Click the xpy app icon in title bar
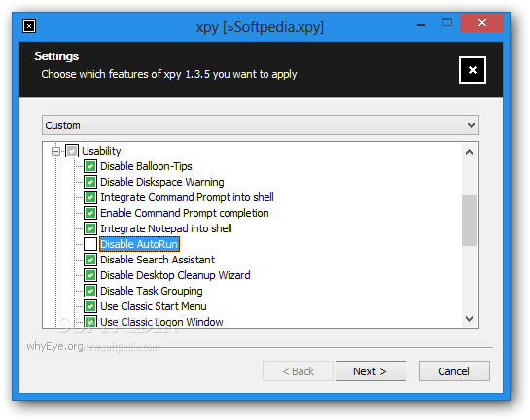This screenshot has height=420, width=530. [x=29, y=26]
